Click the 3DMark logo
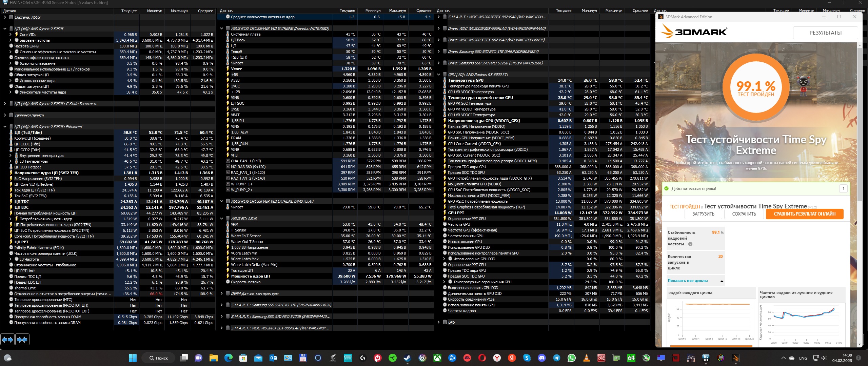The height and width of the screenshot is (366, 868). click(x=694, y=32)
